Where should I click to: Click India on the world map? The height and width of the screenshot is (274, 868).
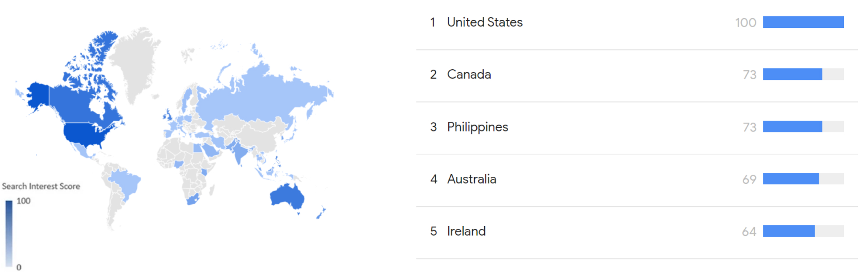(x=240, y=151)
